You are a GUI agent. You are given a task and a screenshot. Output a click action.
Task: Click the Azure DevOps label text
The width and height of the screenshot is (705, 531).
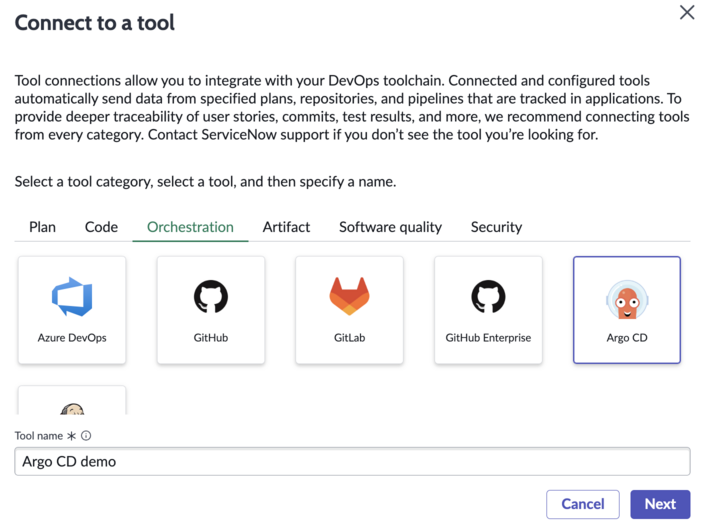(x=72, y=338)
